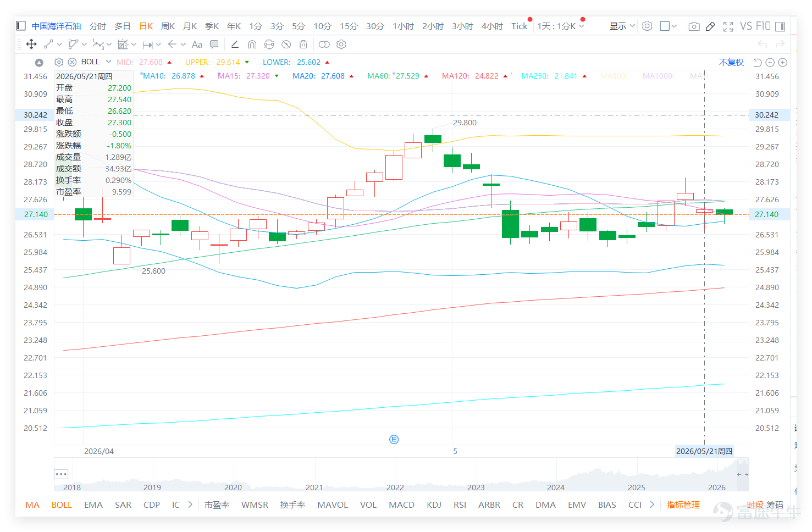Open the BOLL indicator dropdown
This screenshot has width=812, height=532.
pos(108,62)
